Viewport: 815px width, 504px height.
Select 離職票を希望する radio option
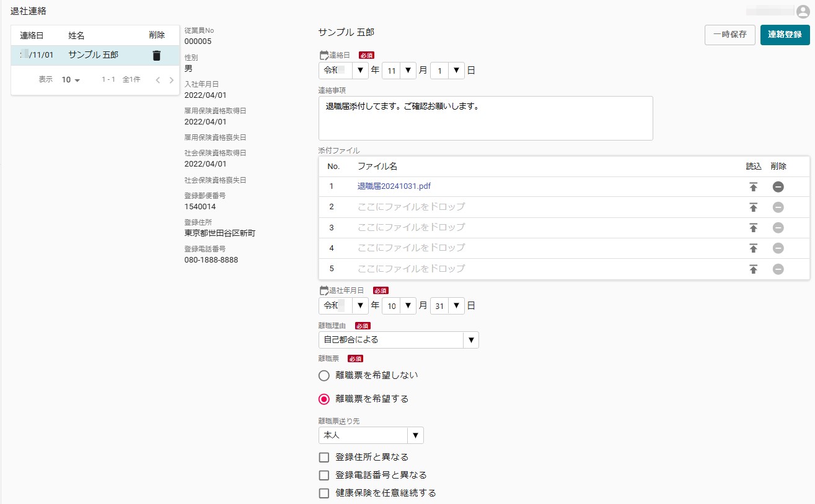coord(324,399)
